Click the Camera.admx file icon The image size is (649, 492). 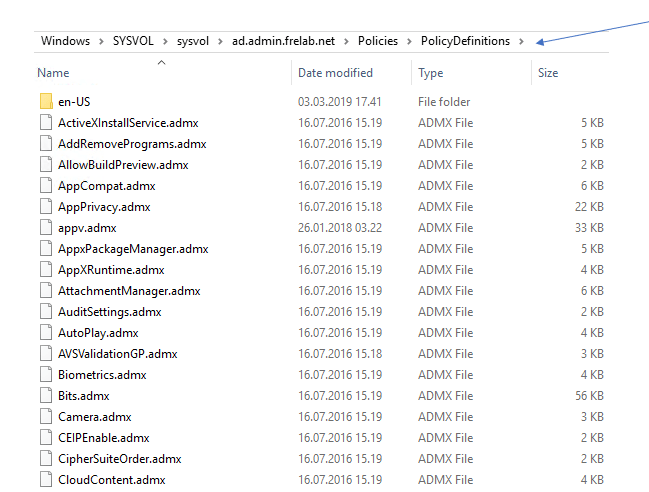coord(45,417)
